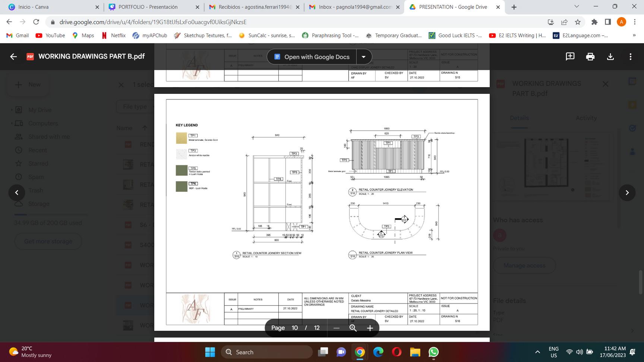Print the WORKING DRAWINGS PART B file
This screenshot has height=362, width=644.
[590, 57]
